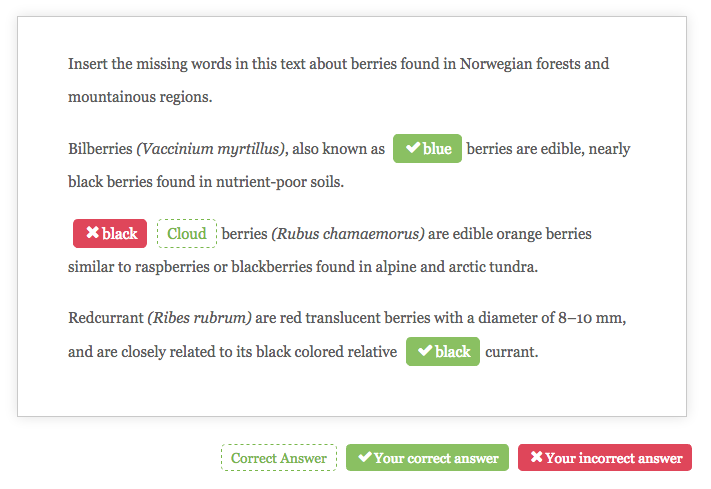The height and width of the screenshot is (489, 711).
Task: Click the italic 'Ribes rubrum' text
Action: (x=200, y=318)
